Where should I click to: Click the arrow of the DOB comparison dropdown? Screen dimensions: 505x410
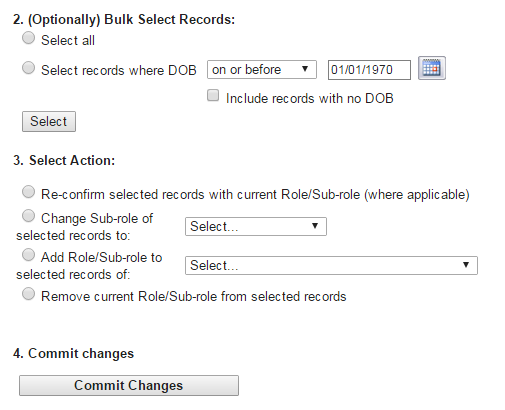[305, 69]
